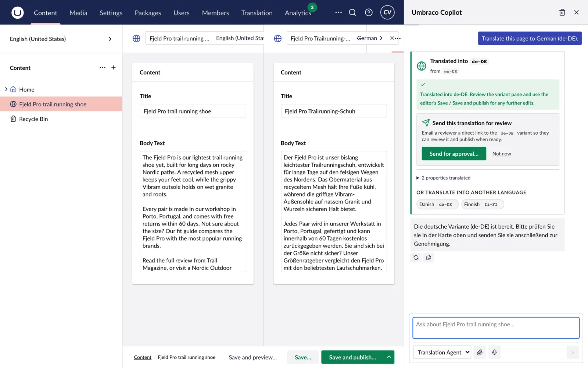Viewport: 588px width, 368px height.
Task: Close the Umbraco Copilot panel
Action: (x=576, y=13)
